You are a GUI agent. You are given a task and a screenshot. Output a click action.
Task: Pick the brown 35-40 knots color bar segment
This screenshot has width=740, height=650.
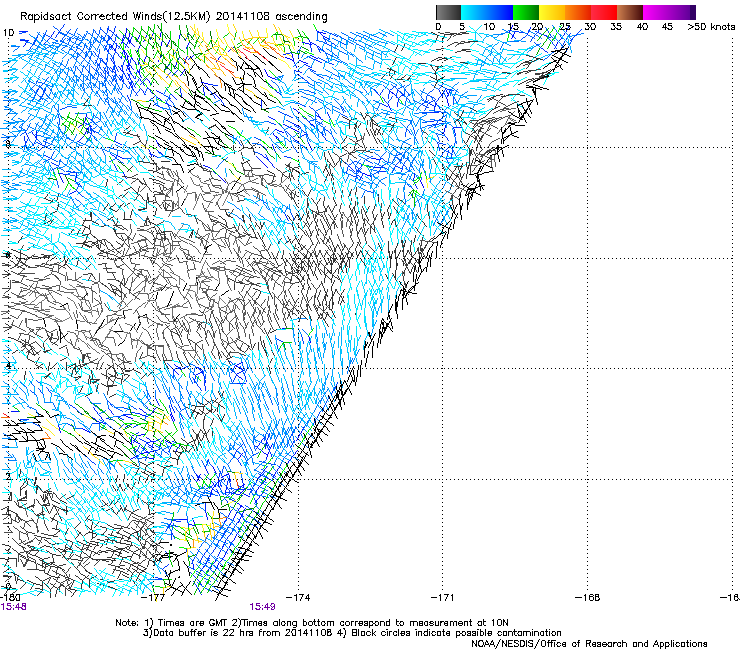click(x=629, y=12)
